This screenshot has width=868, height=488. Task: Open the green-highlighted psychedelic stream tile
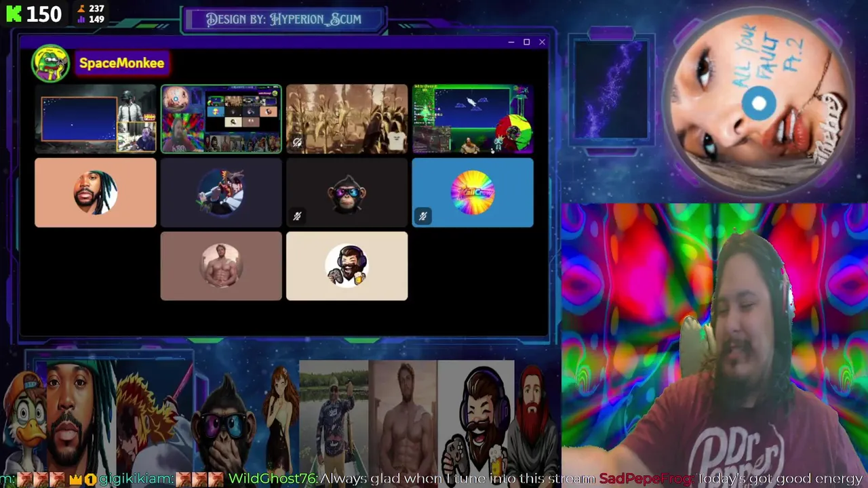tap(221, 119)
